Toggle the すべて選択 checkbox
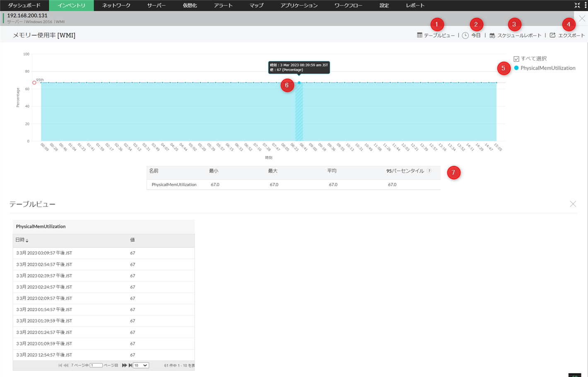This screenshot has width=588, height=377. tap(516, 59)
